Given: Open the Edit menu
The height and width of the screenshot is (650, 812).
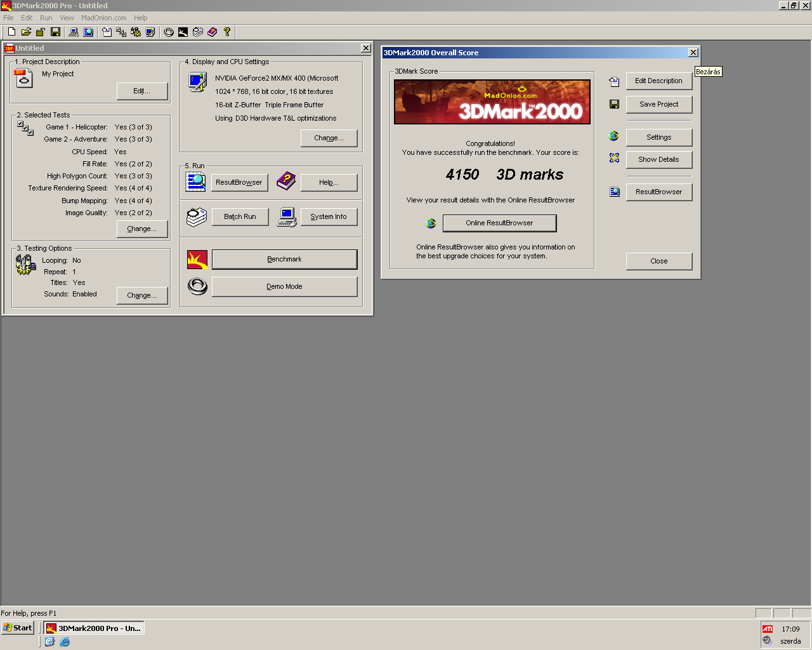Looking at the screenshot, I should [x=27, y=18].
